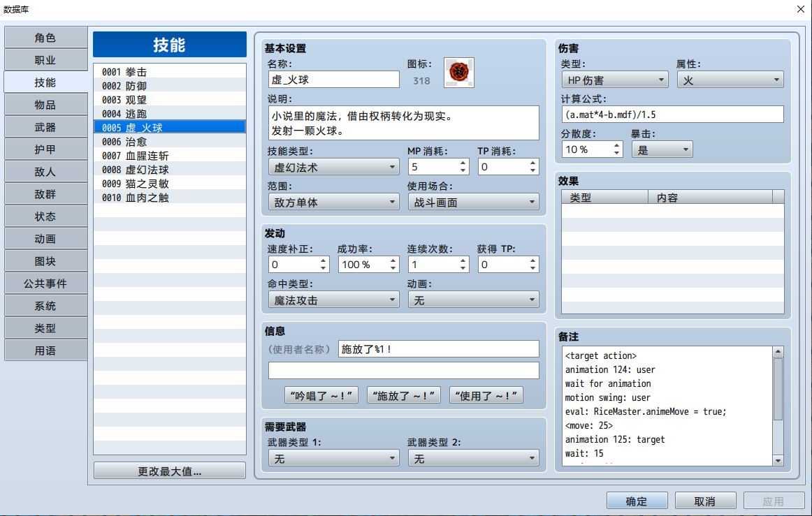812x516 pixels.
Task: Click the 成功率 spinner showing 100 %
Action: [x=368, y=265]
